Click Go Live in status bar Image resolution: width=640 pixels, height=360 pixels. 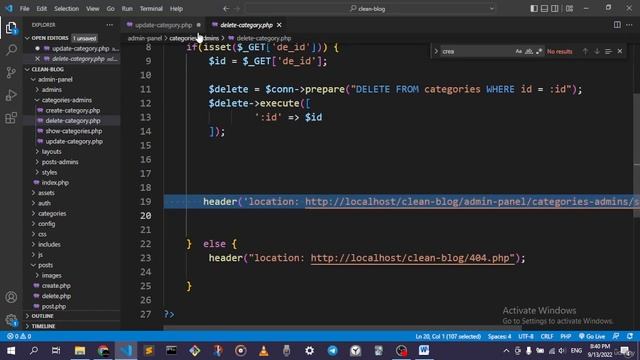[592, 336]
